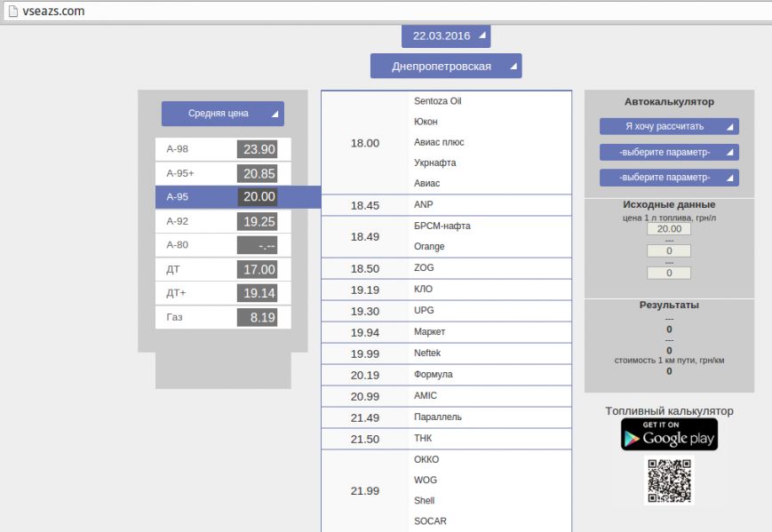Click ANP in the station list
This screenshot has height=532, width=772.
424,205
